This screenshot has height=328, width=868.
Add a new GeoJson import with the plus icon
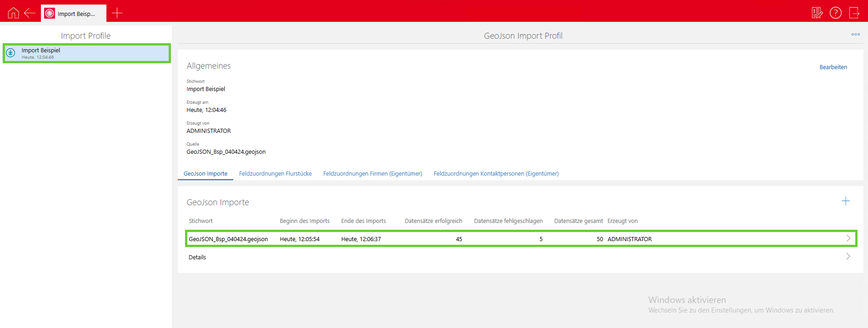(846, 201)
